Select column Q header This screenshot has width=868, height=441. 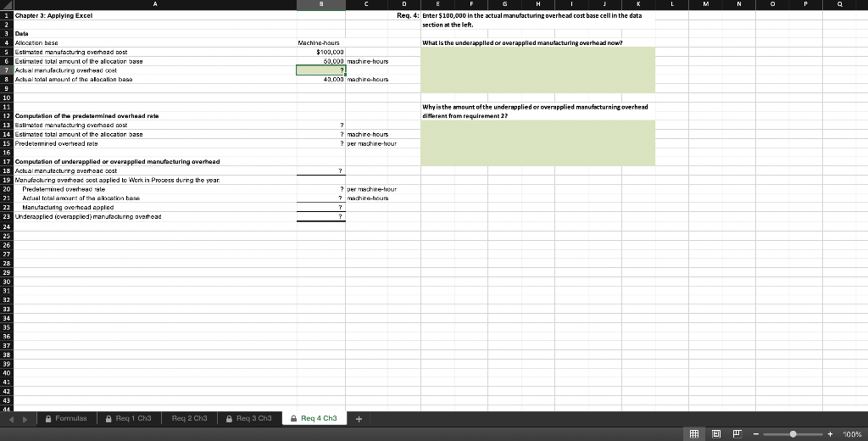pos(839,4)
